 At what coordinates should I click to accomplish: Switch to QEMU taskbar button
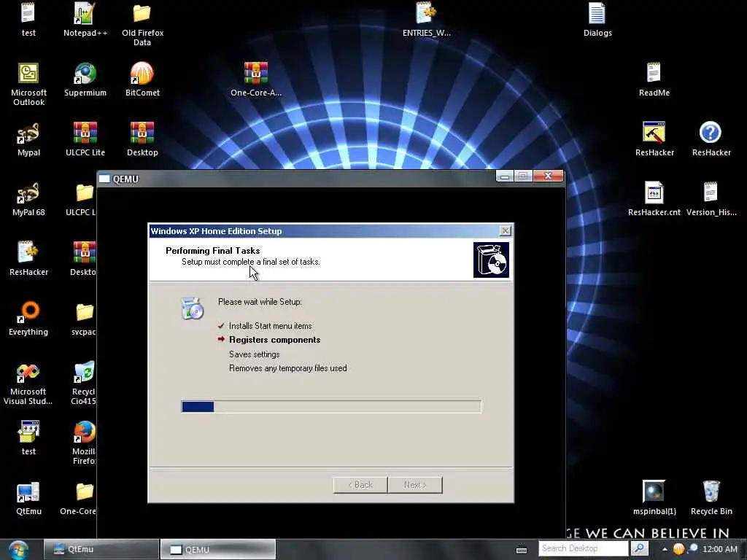[217, 549]
